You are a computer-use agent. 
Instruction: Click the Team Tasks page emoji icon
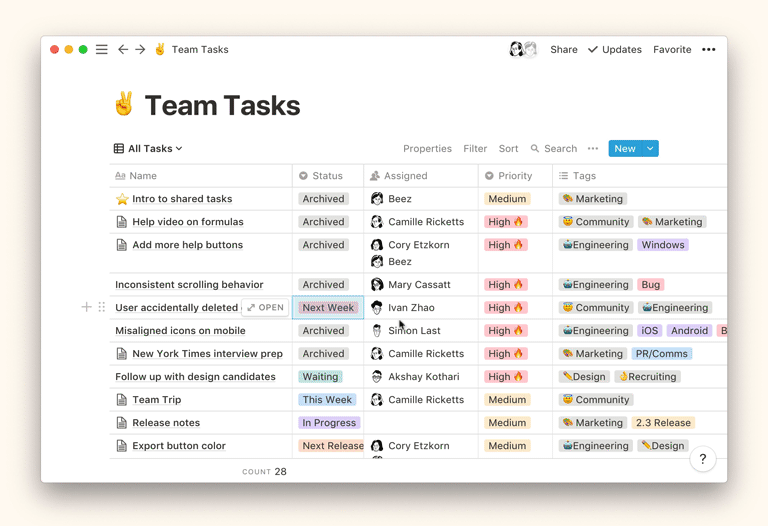[124, 105]
